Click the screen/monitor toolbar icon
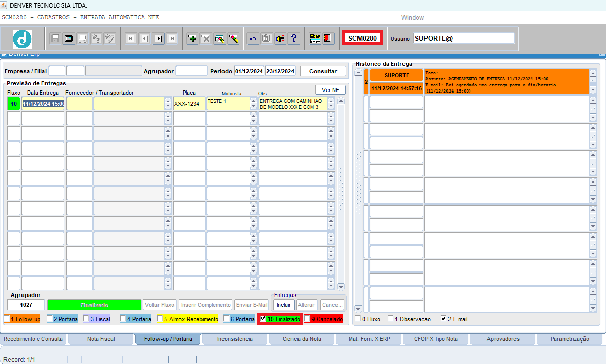This screenshot has width=606, height=364. (x=69, y=39)
